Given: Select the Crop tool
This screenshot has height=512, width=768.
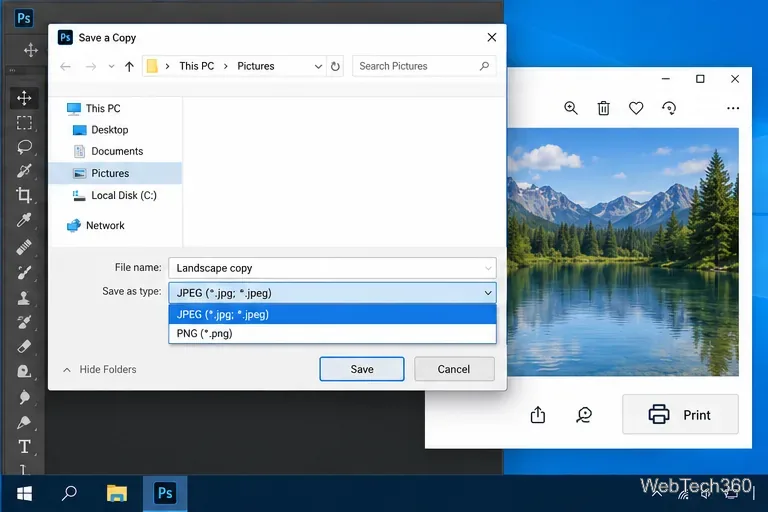Looking at the screenshot, I should pyautogui.click(x=24, y=195).
